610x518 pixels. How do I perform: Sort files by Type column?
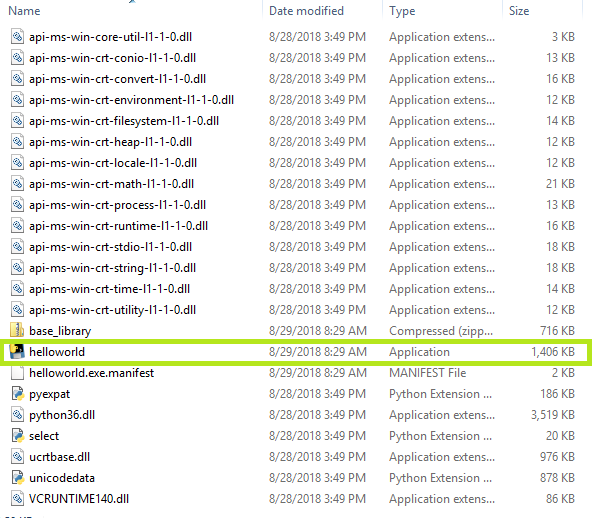pos(402,11)
